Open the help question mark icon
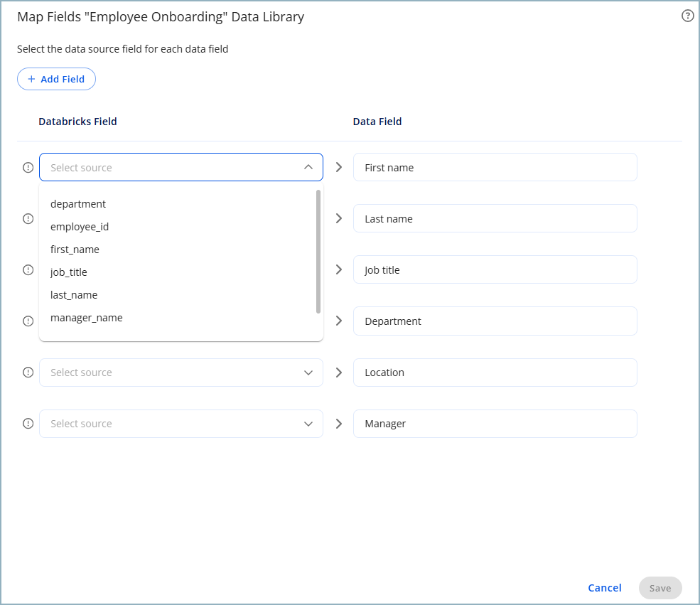The width and height of the screenshot is (700, 605). (x=686, y=15)
